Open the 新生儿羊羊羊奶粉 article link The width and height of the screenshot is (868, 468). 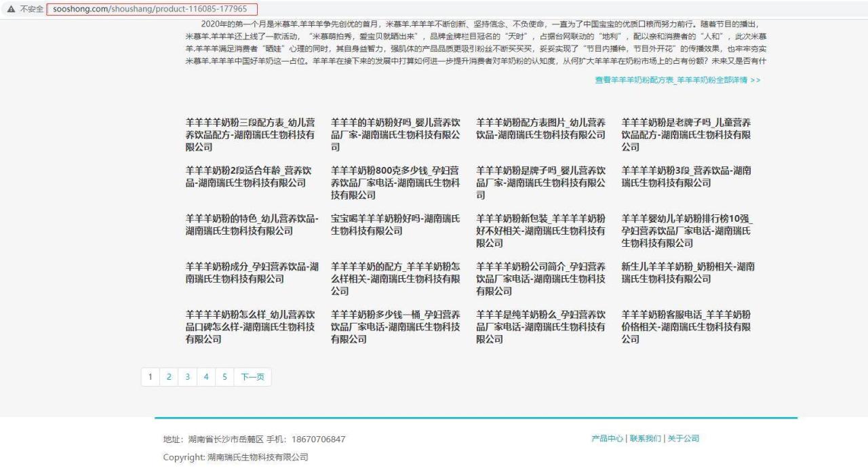(686, 273)
